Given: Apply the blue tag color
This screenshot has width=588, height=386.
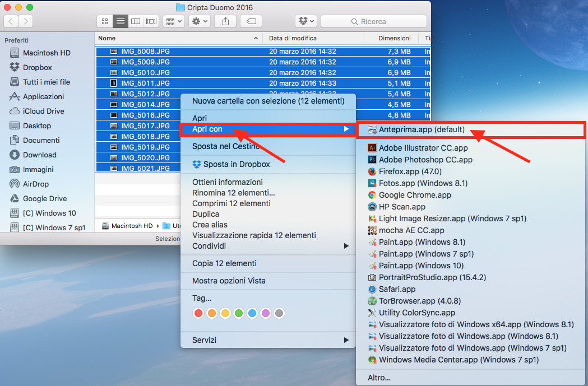Looking at the screenshot, I should pyautogui.click(x=252, y=313).
